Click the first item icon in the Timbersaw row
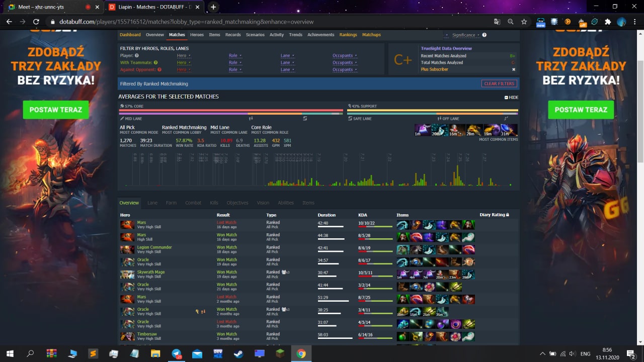Screen dimensions: 644x362 (403, 336)
